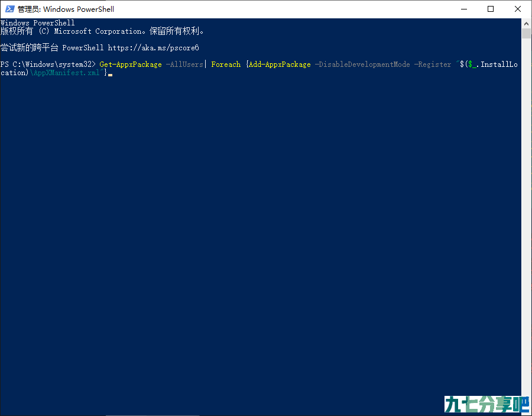Image resolution: width=532 pixels, height=416 pixels.
Task: Maximize the PowerShell window
Action: click(491, 9)
